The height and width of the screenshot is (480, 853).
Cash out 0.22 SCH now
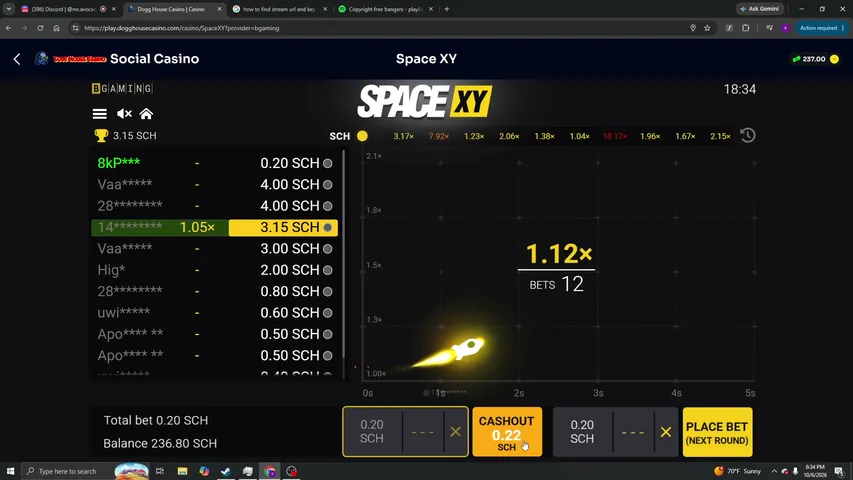[507, 432]
